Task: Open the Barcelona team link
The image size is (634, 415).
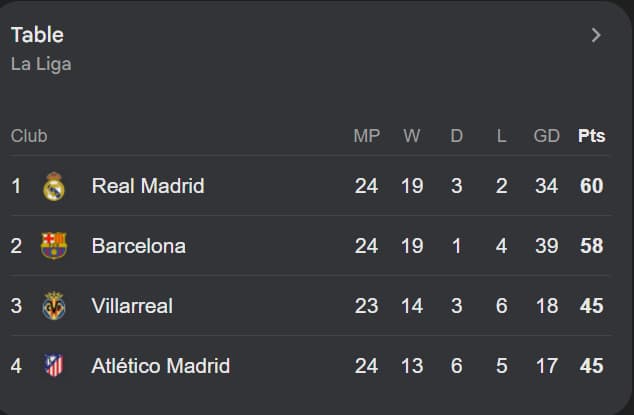Action: [x=138, y=246]
